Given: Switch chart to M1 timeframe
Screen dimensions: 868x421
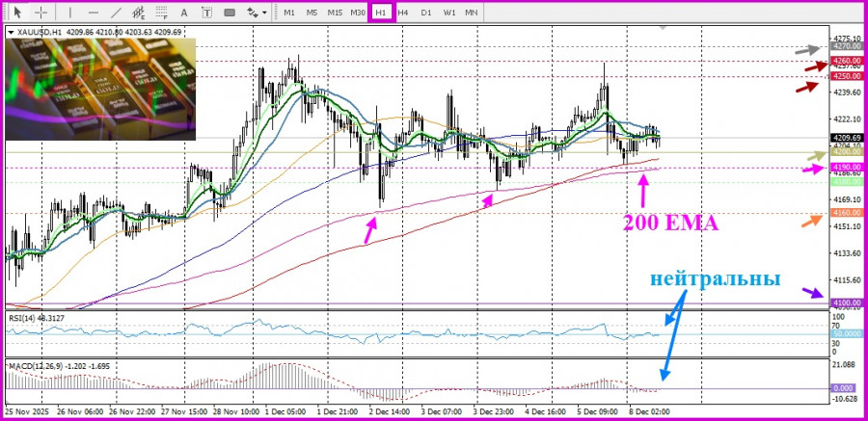Looking at the screenshot, I should 289,13.
